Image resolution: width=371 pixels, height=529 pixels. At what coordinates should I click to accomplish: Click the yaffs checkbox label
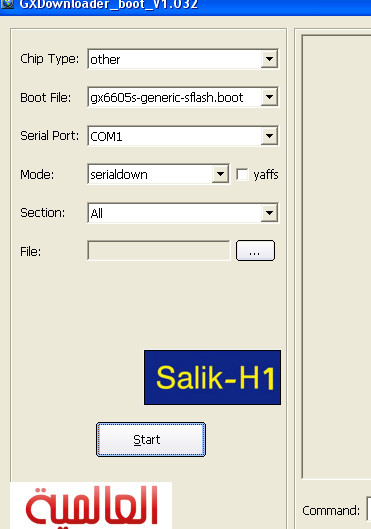[x=266, y=174]
